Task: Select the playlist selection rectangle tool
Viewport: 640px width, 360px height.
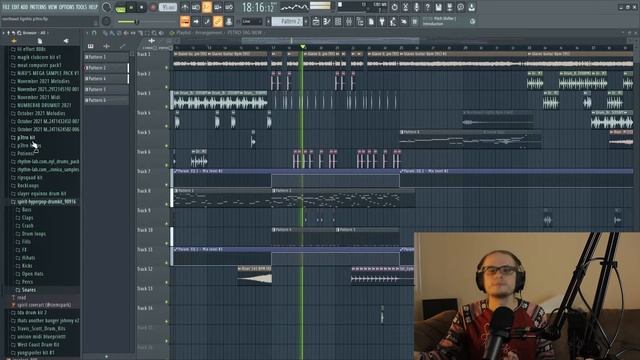Action: [147, 33]
